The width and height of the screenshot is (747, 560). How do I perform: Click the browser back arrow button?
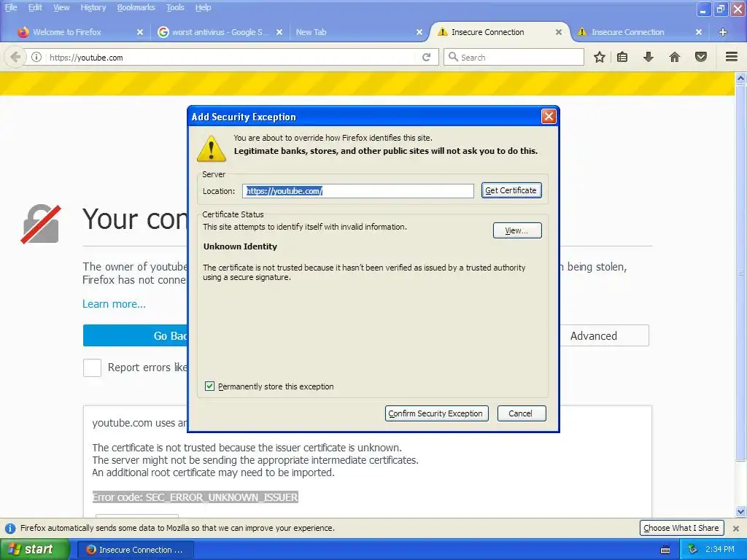pos(15,57)
